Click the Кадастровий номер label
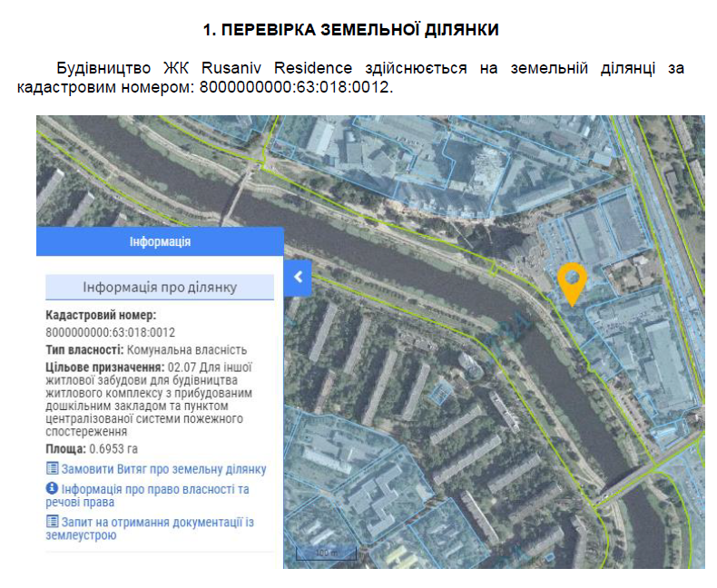This screenshot has height=588, width=717. pyautogui.click(x=101, y=315)
